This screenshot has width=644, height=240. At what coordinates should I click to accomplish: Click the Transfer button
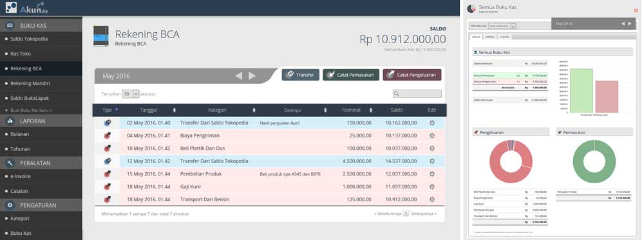[300, 75]
